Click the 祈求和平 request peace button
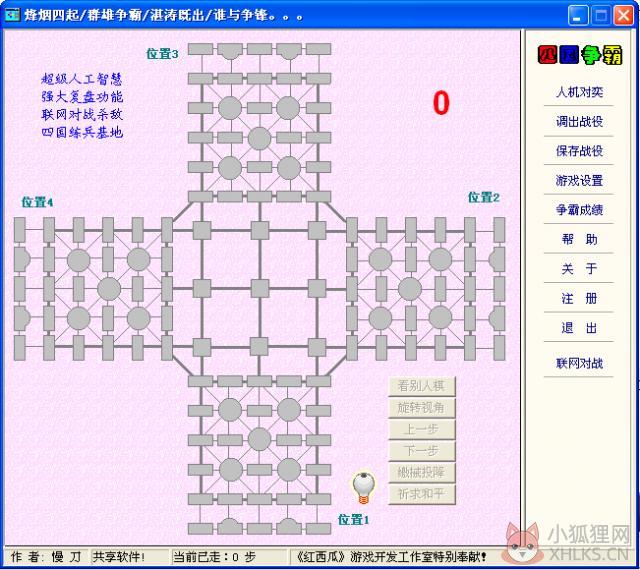 [422, 494]
